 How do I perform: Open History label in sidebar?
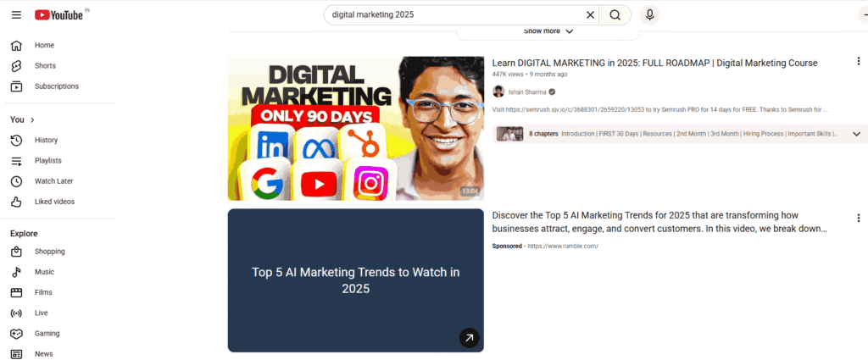click(x=46, y=140)
